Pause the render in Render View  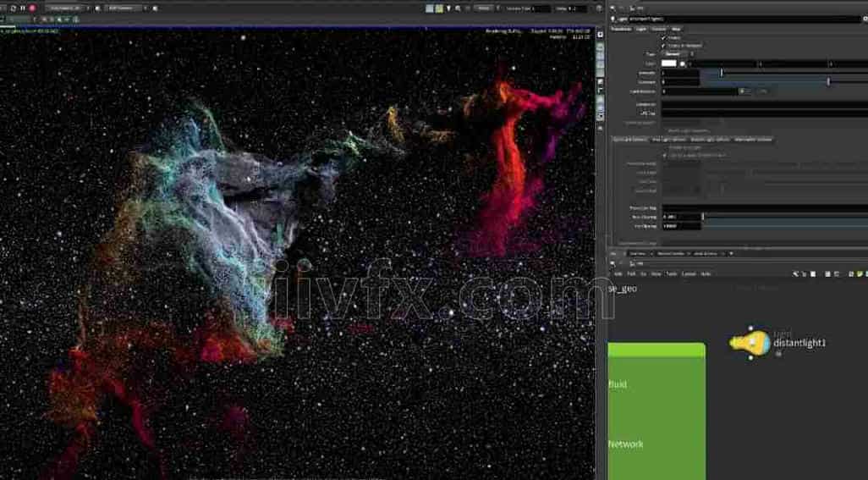tap(23, 8)
